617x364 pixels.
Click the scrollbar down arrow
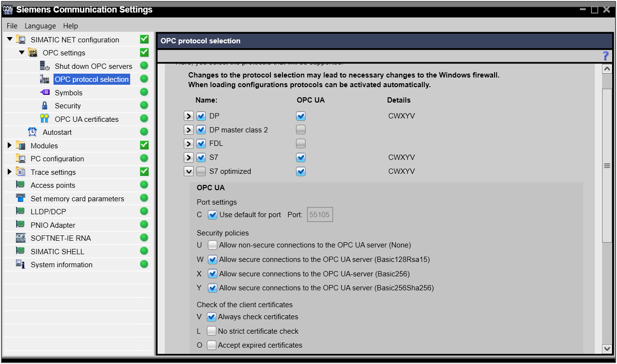tap(607, 349)
